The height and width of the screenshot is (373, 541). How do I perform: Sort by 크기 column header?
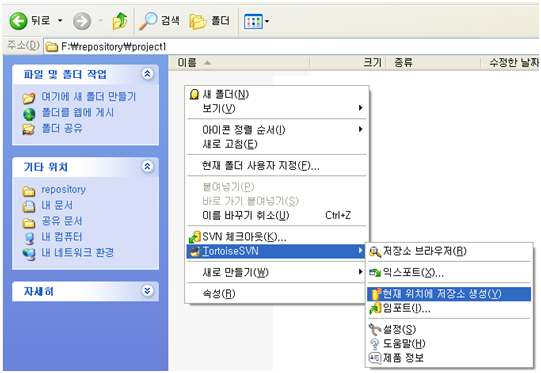point(347,62)
